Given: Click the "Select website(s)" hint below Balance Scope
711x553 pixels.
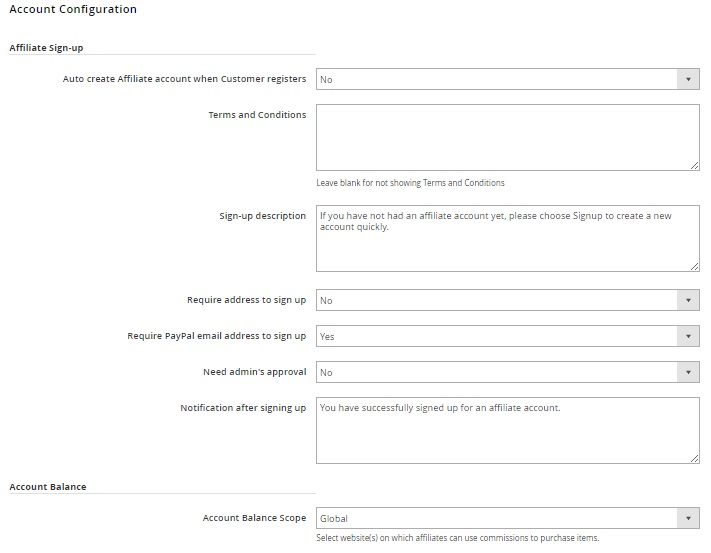Looking at the screenshot, I should pos(457,538).
